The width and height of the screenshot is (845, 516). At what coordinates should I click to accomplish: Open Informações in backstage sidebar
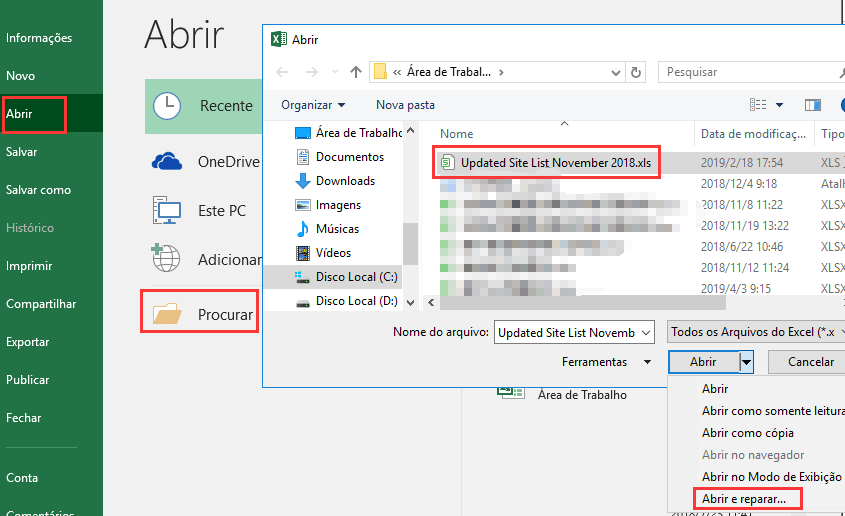click(39, 38)
